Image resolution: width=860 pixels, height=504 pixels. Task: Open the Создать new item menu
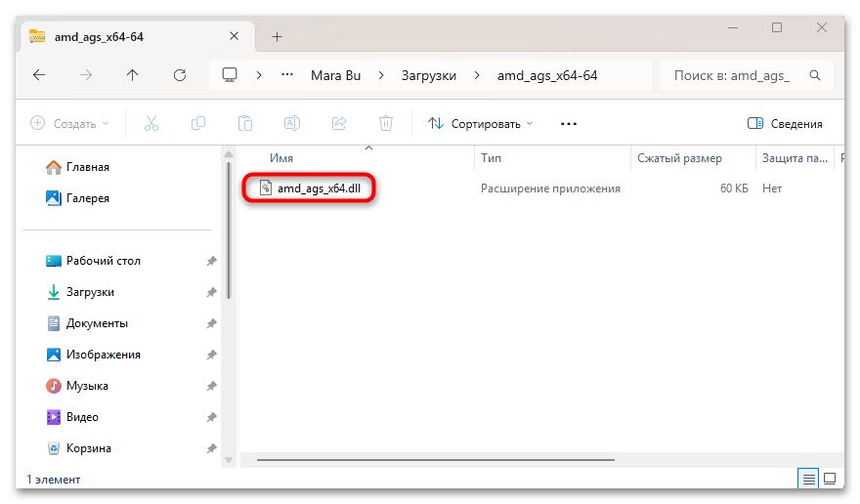(x=69, y=123)
